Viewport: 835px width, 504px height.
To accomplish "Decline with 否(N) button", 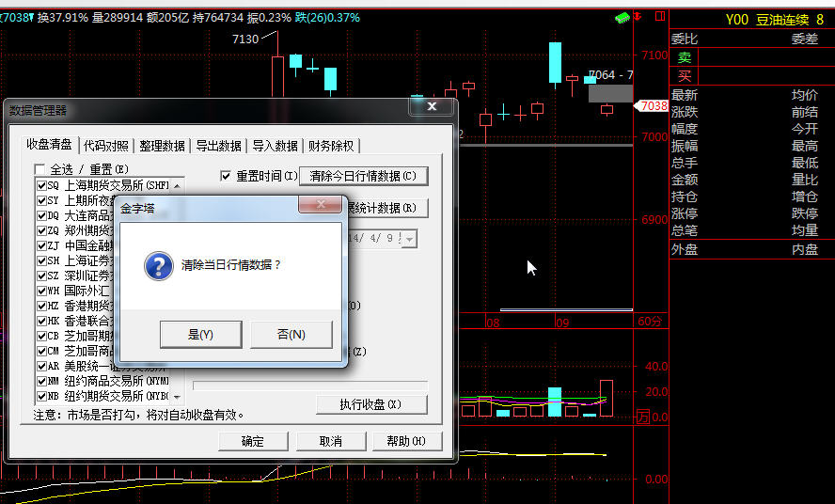I will [291, 335].
